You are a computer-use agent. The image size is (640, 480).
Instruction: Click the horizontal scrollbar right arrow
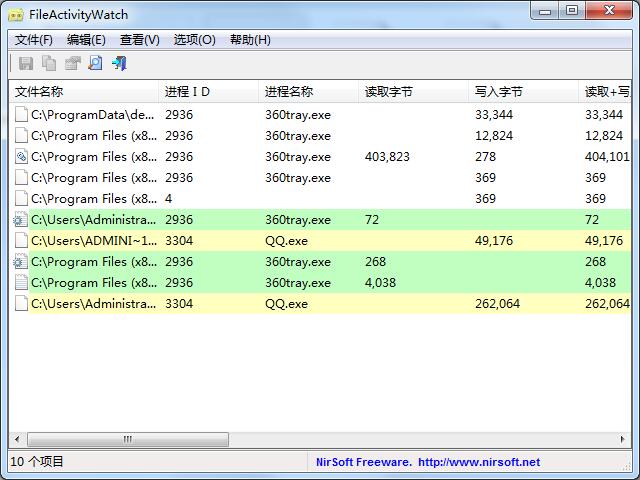622,439
